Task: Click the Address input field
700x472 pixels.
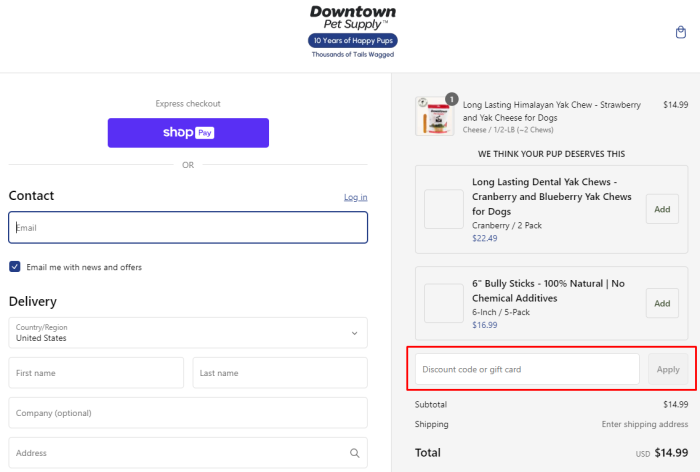Action: [x=188, y=453]
